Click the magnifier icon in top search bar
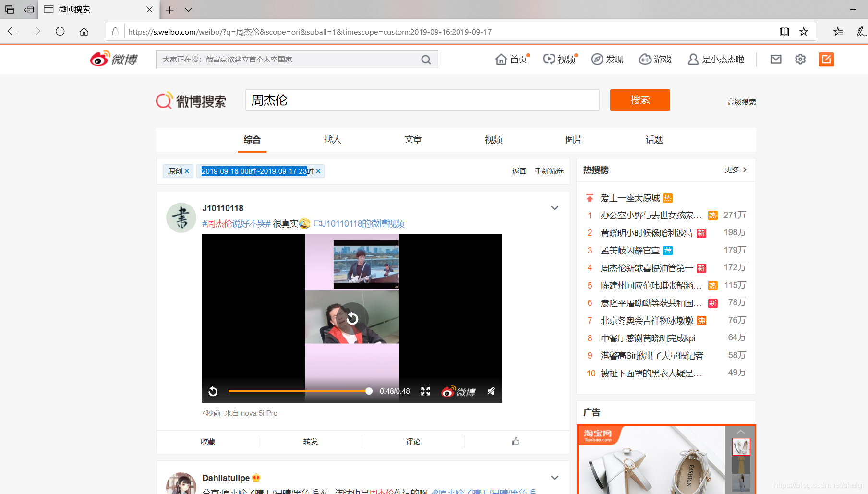The width and height of the screenshot is (868, 494). 426,59
